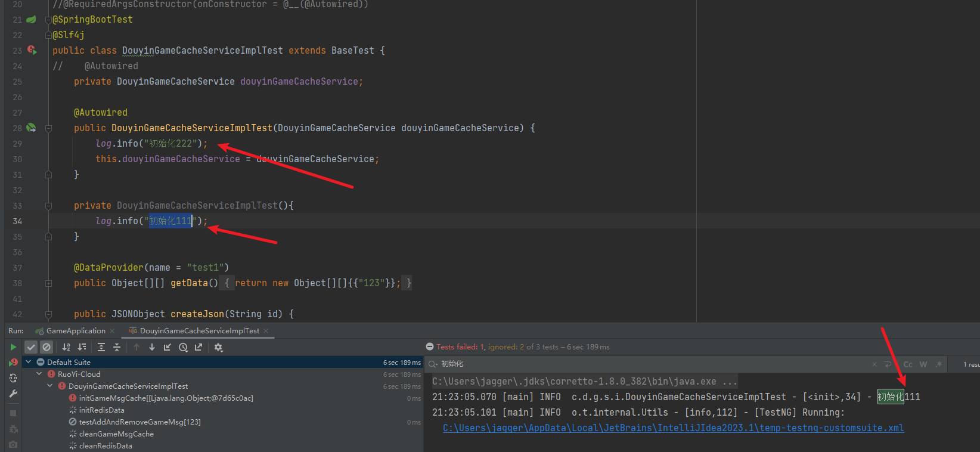
Task: Open the wrench settings icon in Run sidebar
Action: (x=13, y=394)
